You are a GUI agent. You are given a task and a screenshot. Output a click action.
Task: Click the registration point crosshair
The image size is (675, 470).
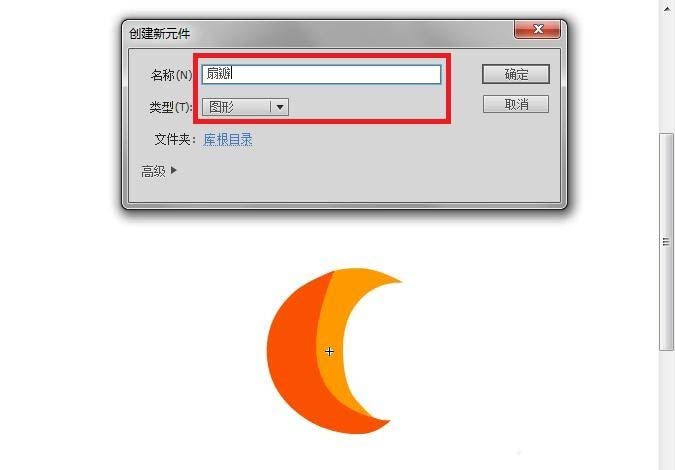[329, 352]
